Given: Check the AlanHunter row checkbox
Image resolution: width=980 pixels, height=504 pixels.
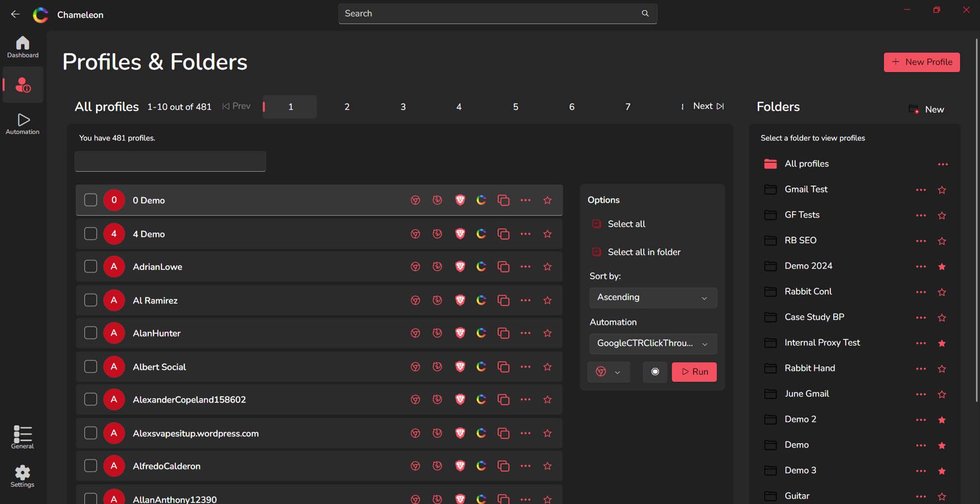Looking at the screenshot, I should [x=91, y=333].
